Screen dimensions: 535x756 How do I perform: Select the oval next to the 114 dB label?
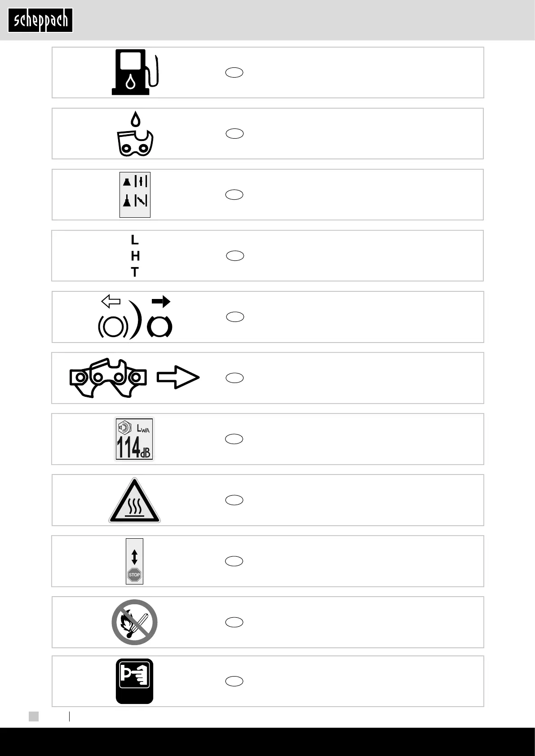[234, 439]
